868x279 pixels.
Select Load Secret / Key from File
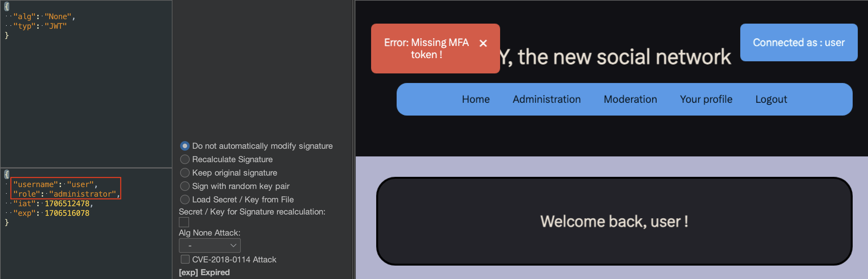tap(185, 200)
